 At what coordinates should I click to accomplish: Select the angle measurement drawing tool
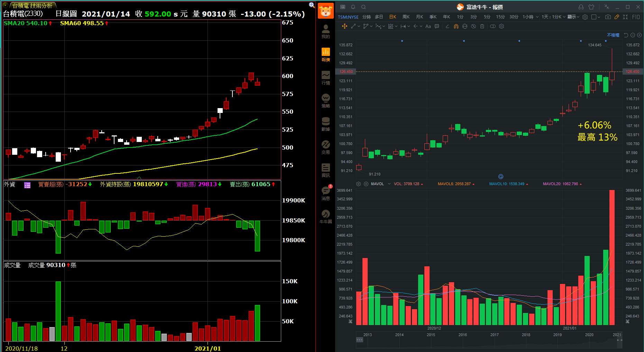click(447, 26)
